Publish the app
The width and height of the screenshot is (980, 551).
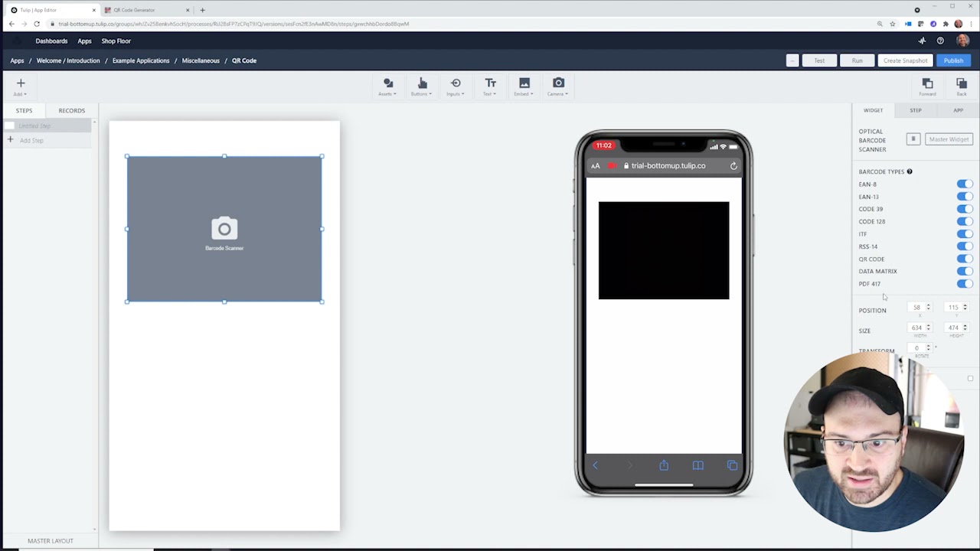tap(953, 60)
